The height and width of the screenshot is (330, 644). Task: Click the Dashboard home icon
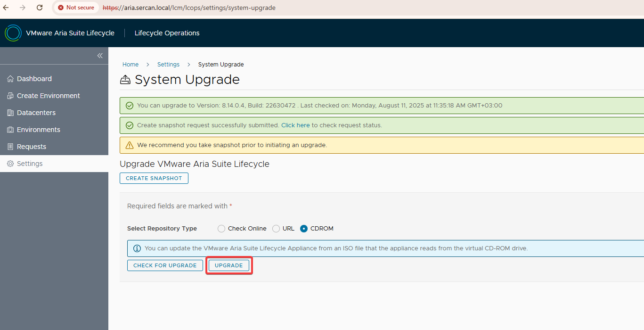(x=10, y=79)
